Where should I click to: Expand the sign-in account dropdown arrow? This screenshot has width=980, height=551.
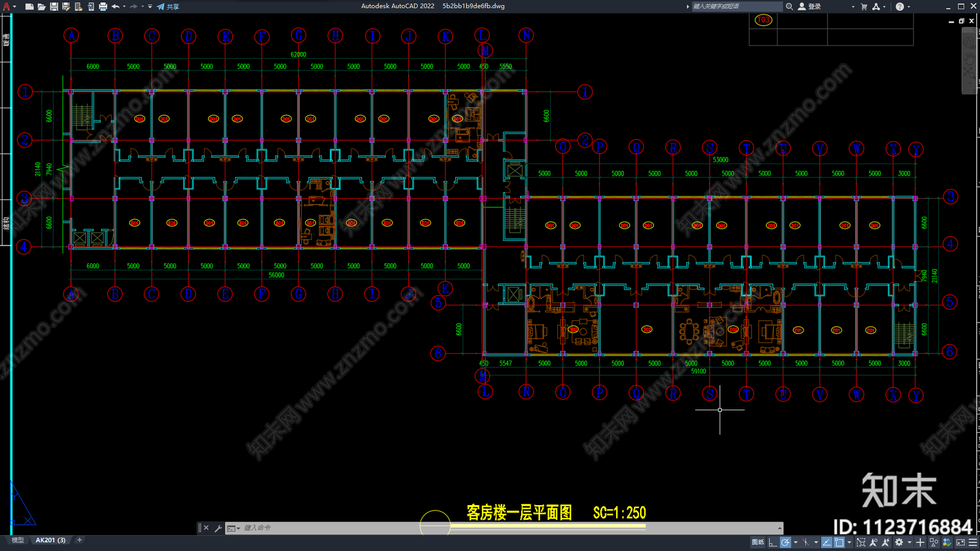[x=853, y=7]
